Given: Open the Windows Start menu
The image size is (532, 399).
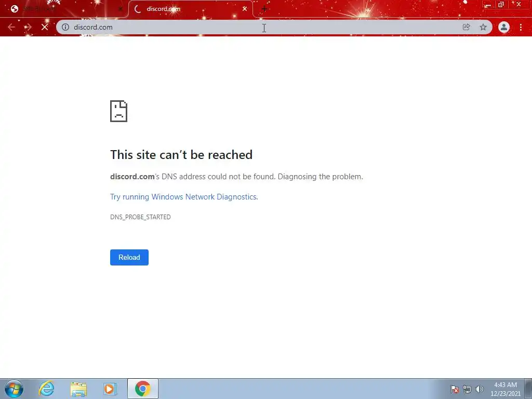Looking at the screenshot, I should 14,389.
